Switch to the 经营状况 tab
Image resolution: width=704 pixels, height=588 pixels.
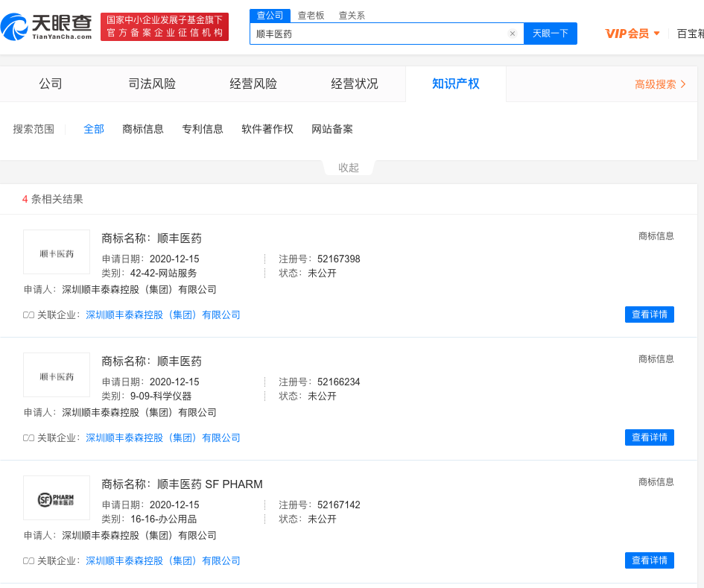tap(355, 84)
